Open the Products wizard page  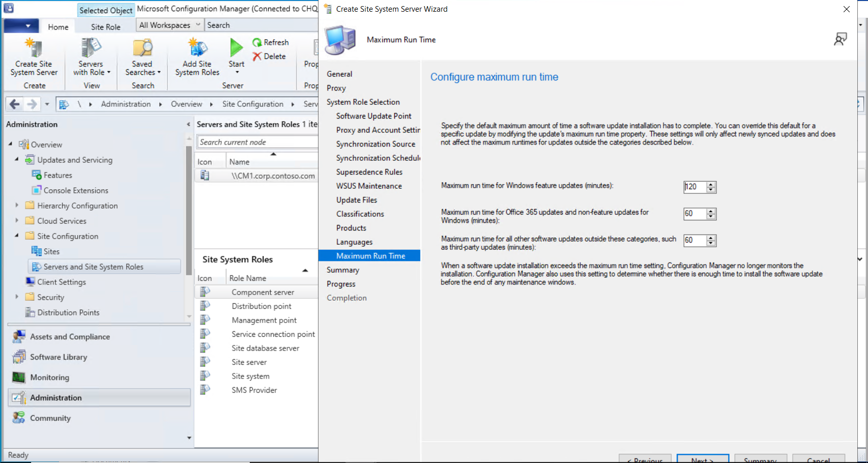351,228
